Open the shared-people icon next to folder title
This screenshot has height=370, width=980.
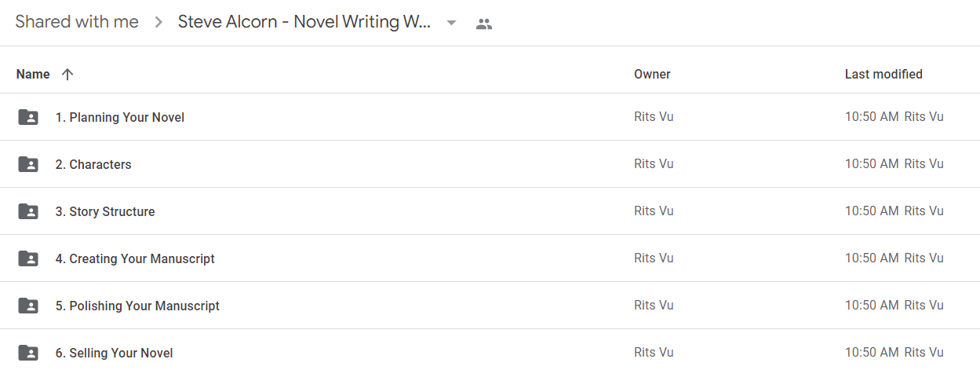point(484,24)
